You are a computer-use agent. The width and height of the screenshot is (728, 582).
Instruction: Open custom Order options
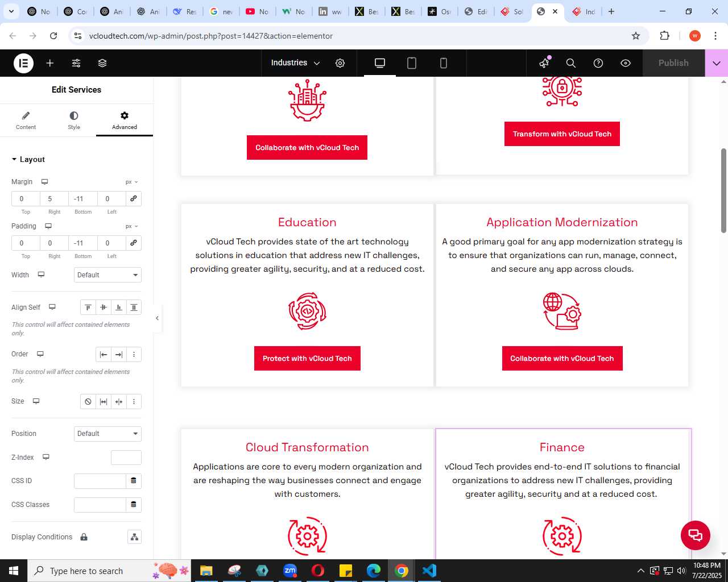point(134,355)
